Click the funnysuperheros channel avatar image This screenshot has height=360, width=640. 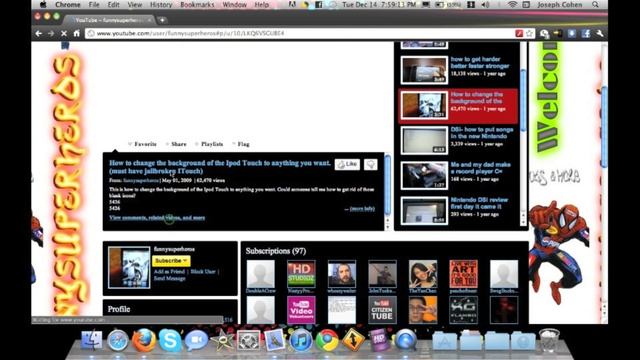[129, 268]
